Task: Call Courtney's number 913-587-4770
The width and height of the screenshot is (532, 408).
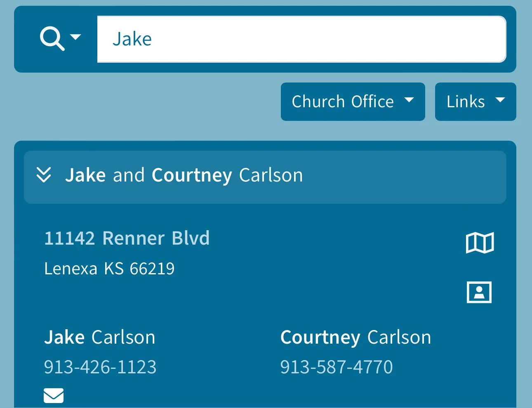Action: [x=337, y=367]
